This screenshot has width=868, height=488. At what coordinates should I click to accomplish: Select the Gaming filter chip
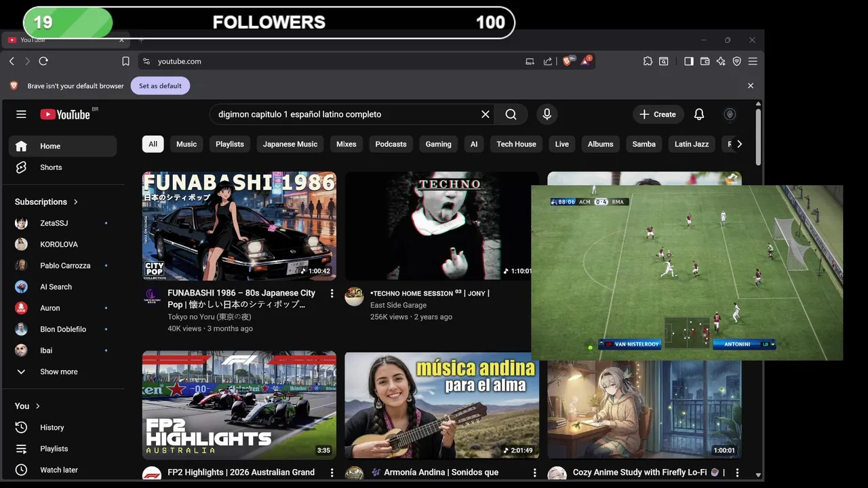coord(438,144)
